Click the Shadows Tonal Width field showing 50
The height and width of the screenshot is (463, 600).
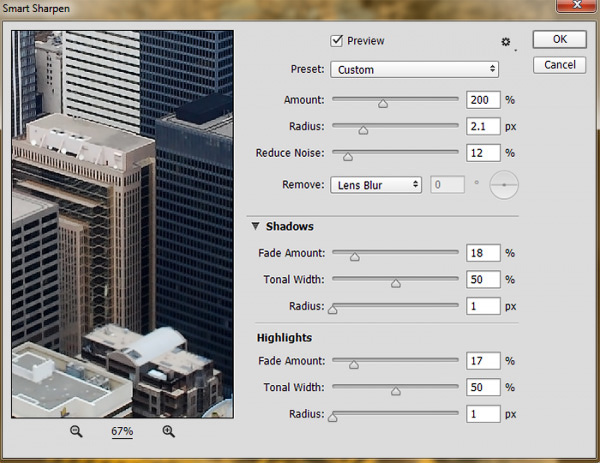[483, 279]
